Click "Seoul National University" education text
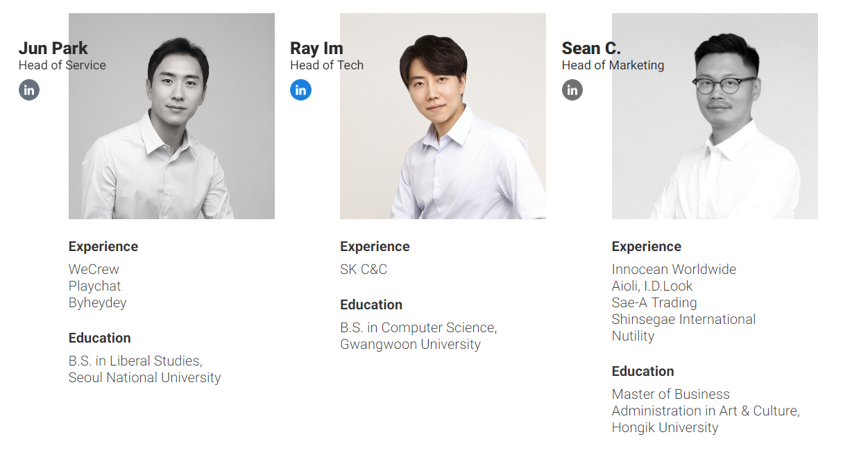Screen dimensions: 868x464 click(144, 377)
